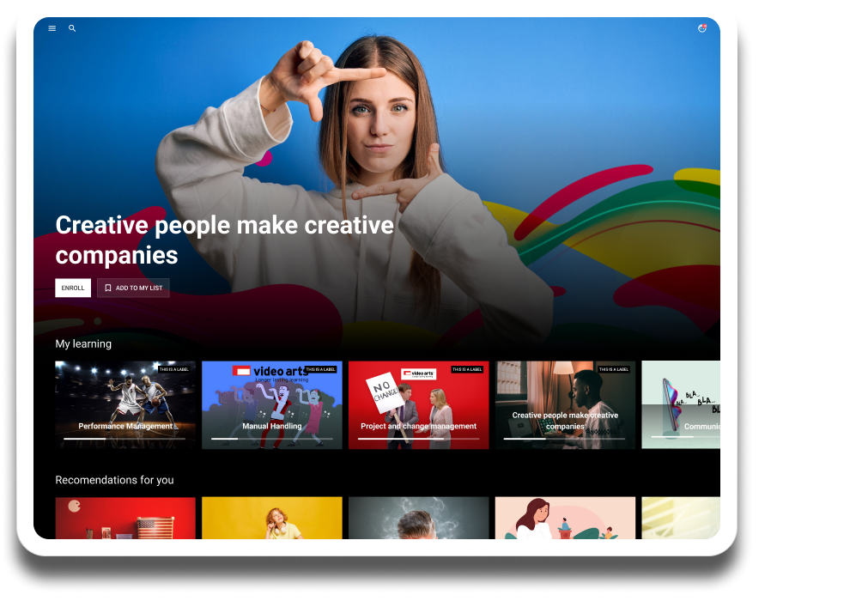The width and height of the screenshot is (868, 601).
Task: Select the grey recommendation with smoking head
Action: pyautogui.click(x=418, y=518)
